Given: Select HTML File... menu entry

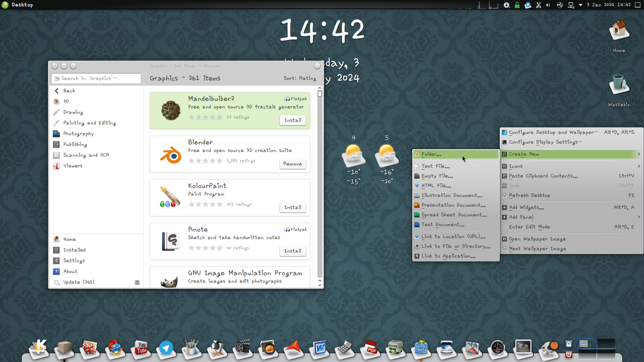Looking at the screenshot, I should coord(456,186).
